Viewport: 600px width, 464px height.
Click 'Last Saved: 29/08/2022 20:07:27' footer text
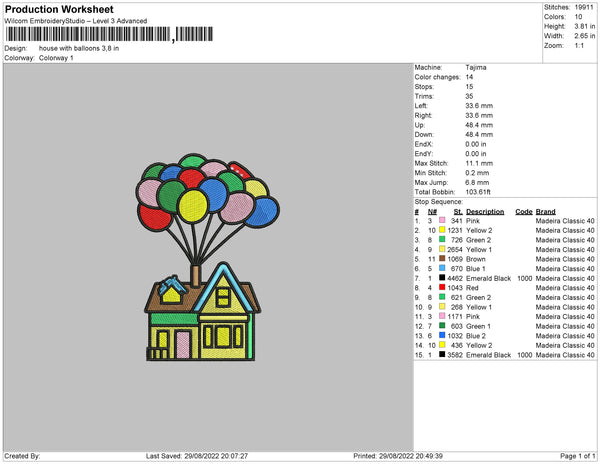(x=197, y=456)
